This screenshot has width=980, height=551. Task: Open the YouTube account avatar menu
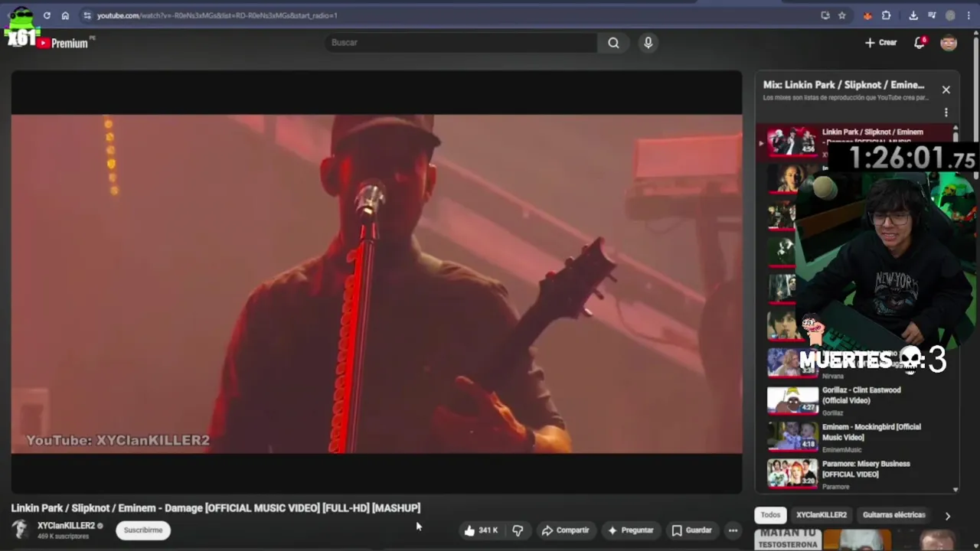(x=949, y=43)
